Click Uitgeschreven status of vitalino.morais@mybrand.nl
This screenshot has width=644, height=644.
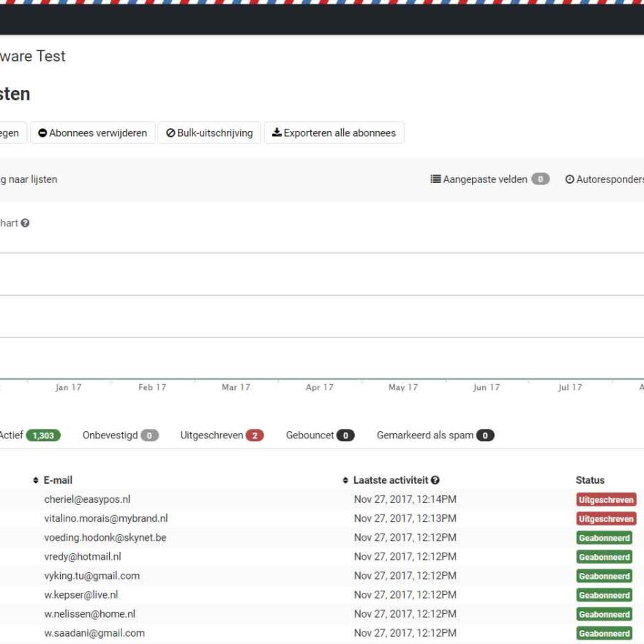point(606,519)
